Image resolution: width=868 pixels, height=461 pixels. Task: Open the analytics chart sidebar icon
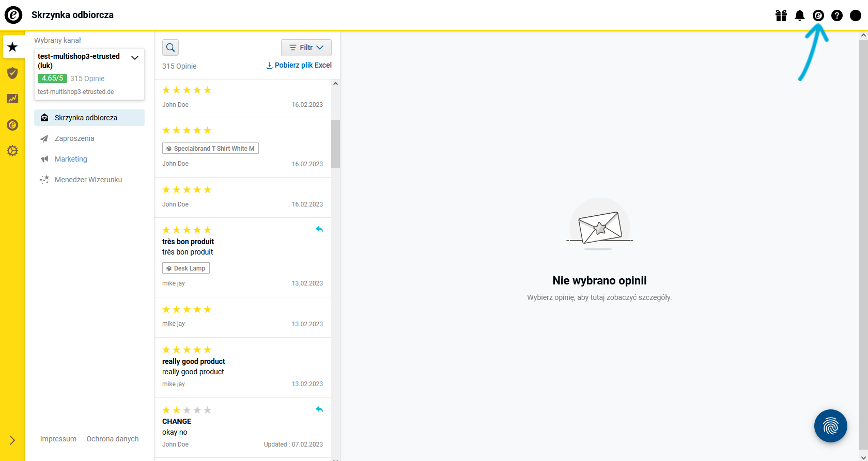(x=12, y=99)
